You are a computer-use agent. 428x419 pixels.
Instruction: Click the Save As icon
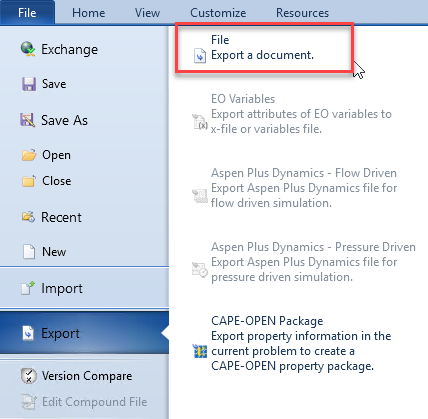coord(28,120)
